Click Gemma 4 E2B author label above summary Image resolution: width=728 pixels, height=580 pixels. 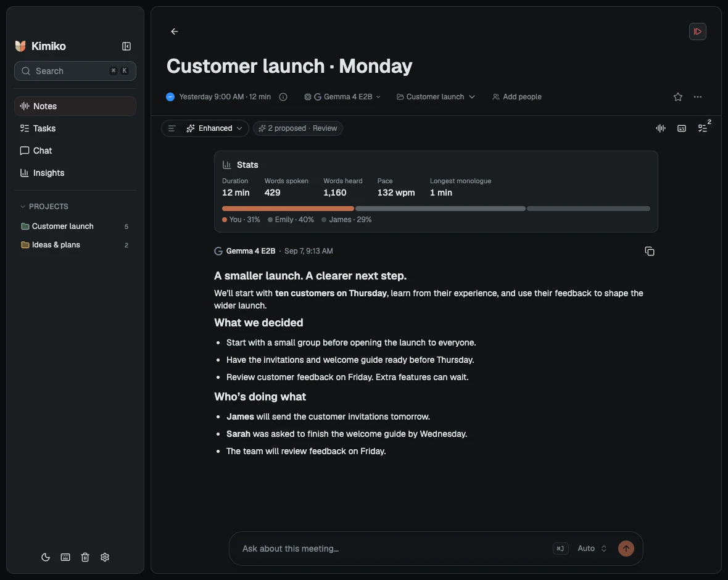[x=250, y=251]
